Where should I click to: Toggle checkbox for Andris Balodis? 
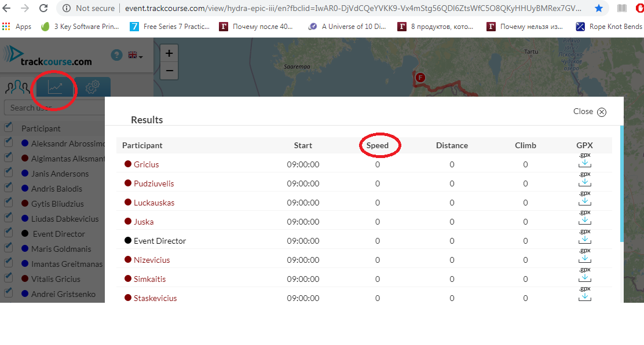point(8,188)
